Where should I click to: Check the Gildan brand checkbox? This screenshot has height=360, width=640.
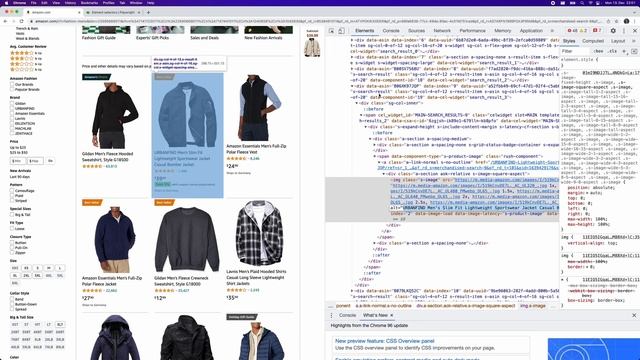[12, 104]
